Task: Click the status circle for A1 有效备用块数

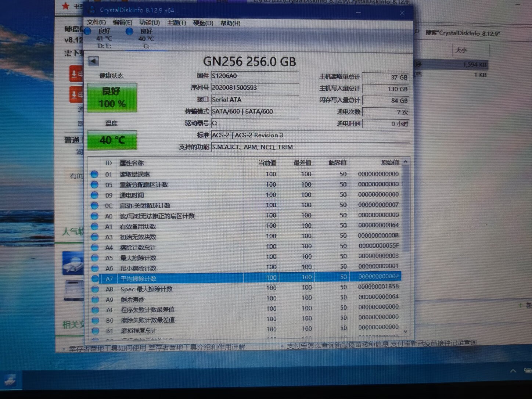Action: pyautogui.click(x=95, y=226)
